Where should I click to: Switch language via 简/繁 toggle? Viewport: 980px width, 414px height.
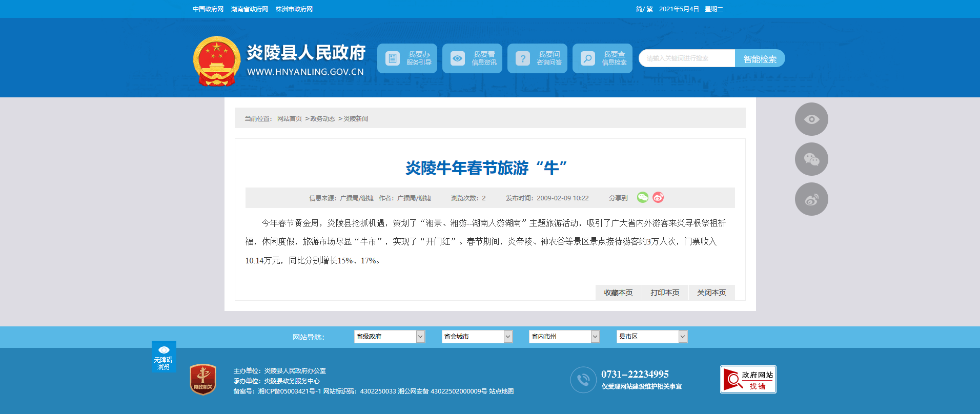(644, 9)
